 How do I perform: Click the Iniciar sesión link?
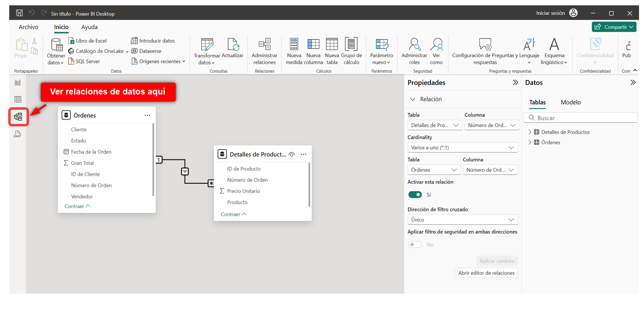pyautogui.click(x=550, y=13)
